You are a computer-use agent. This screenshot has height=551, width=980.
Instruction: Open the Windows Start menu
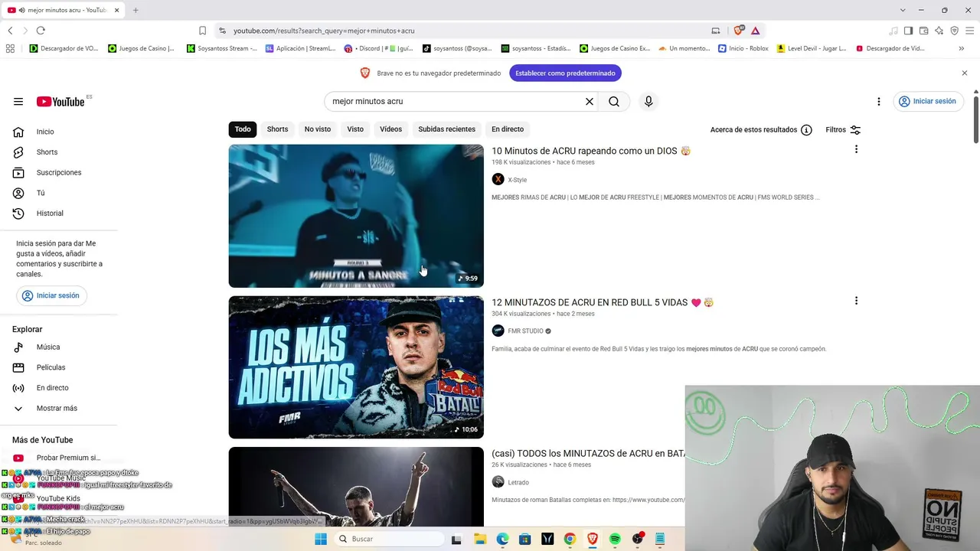(x=321, y=539)
